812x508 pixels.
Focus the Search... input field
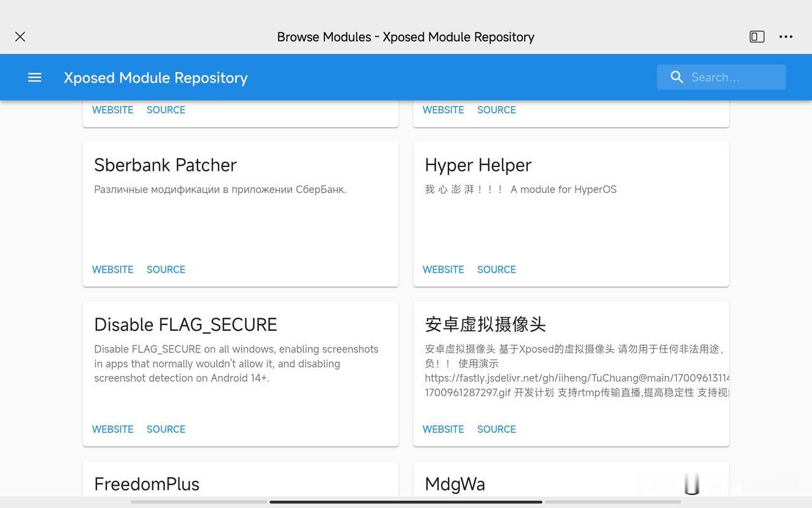click(721, 77)
